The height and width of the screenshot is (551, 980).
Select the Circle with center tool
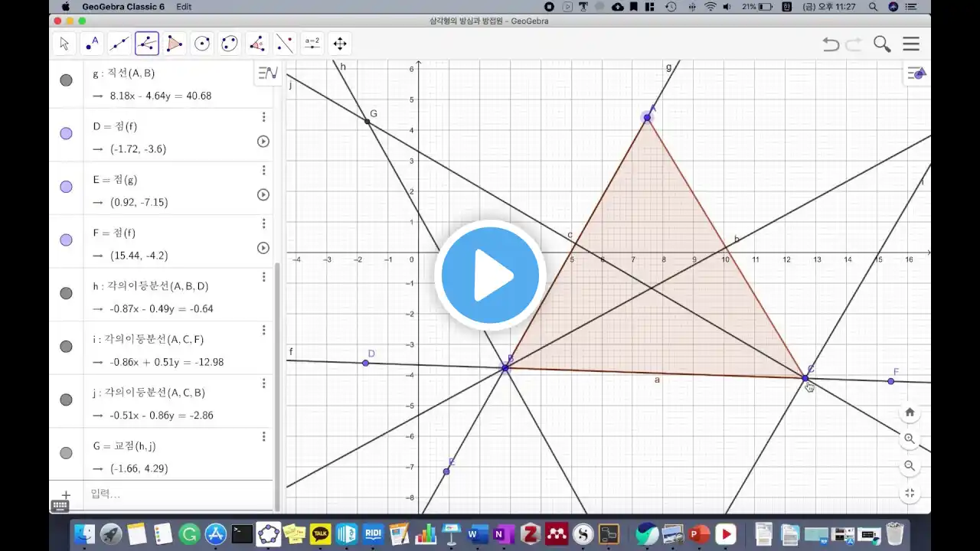[202, 44]
